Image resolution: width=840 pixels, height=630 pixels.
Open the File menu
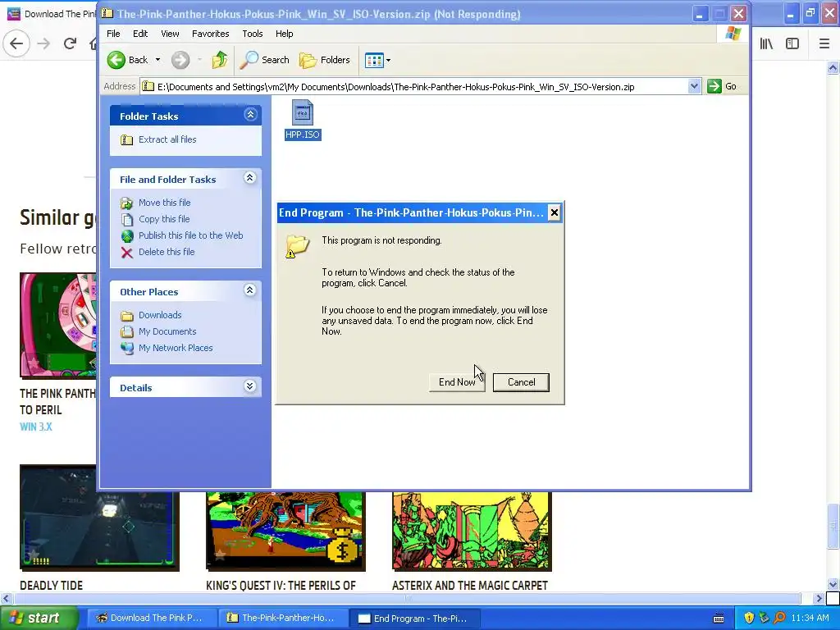coord(113,34)
